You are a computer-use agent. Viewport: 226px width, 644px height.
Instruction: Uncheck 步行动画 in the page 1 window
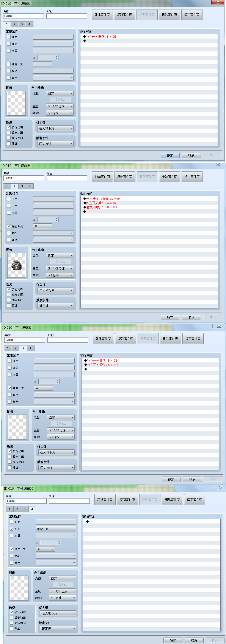9,127
